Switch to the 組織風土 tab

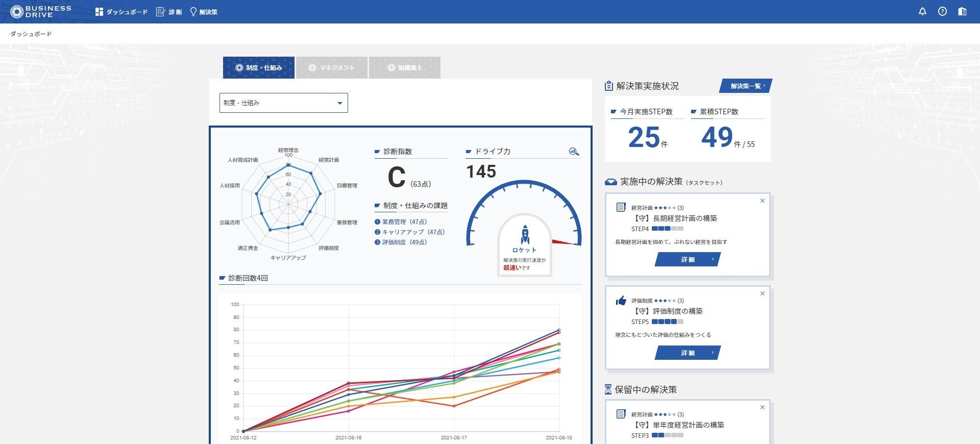coord(405,67)
